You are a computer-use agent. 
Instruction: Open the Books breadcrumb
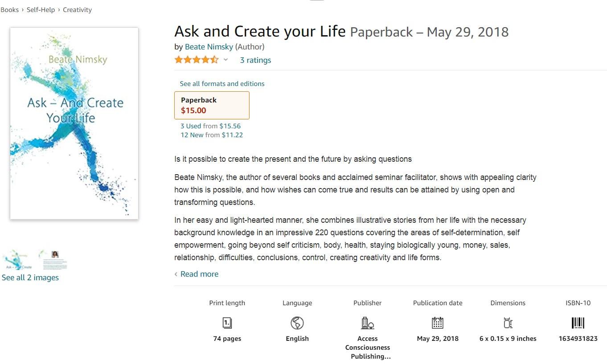tap(10, 10)
